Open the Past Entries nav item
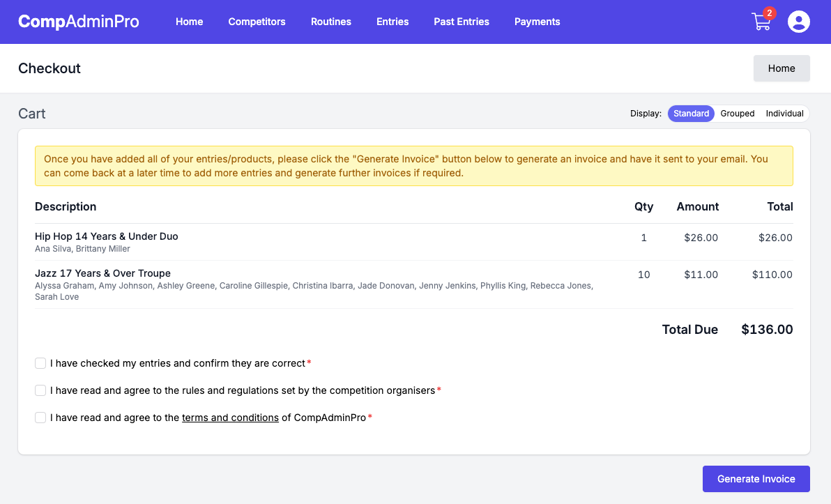 (x=462, y=22)
